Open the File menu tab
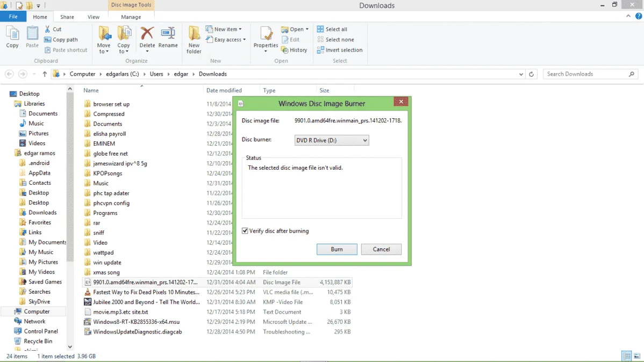The image size is (644, 362). point(13,17)
